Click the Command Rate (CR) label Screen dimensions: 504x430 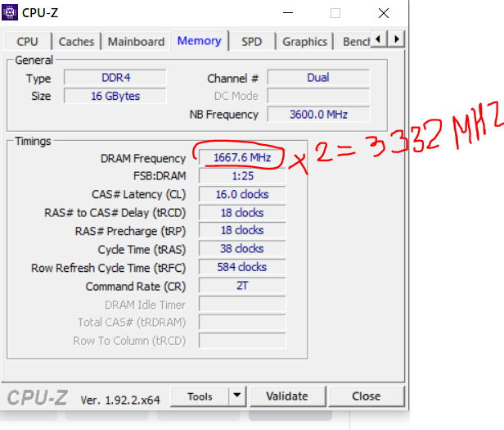(x=136, y=287)
